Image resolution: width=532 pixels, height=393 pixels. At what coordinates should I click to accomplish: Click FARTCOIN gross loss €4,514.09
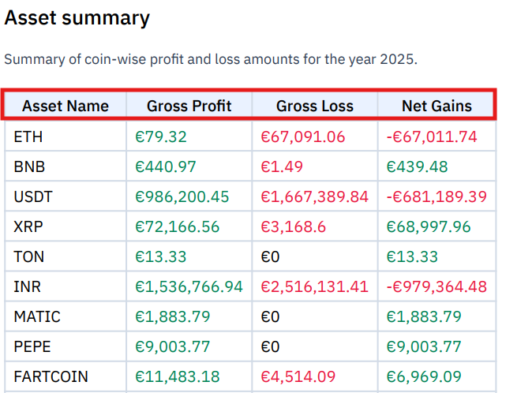coord(298,376)
